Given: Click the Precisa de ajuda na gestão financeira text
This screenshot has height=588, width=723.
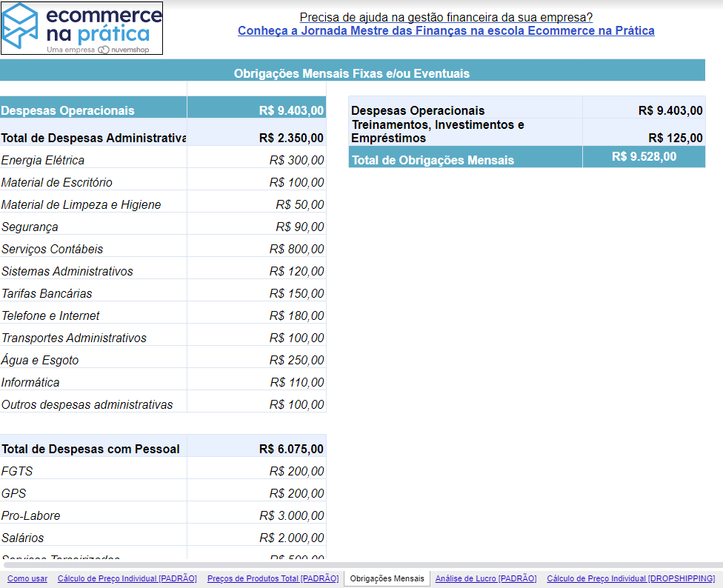Looking at the screenshot, I should coord(446,18).
